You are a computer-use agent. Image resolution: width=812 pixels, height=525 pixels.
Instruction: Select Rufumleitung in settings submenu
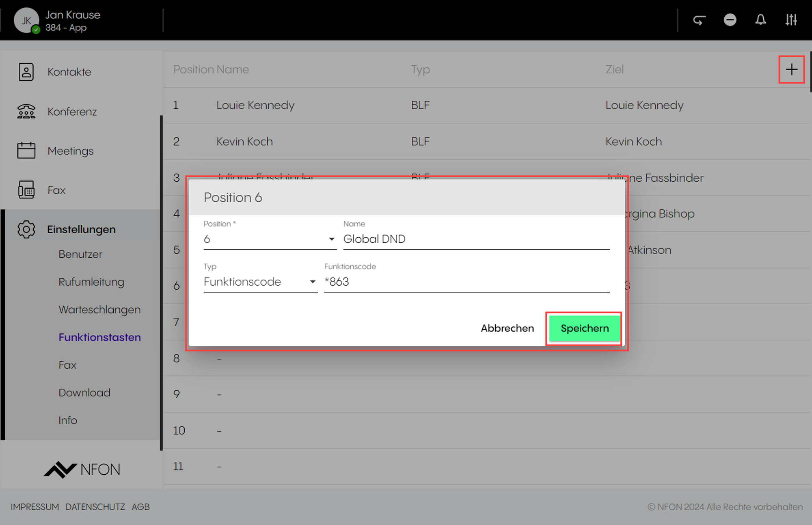[91, 282]
